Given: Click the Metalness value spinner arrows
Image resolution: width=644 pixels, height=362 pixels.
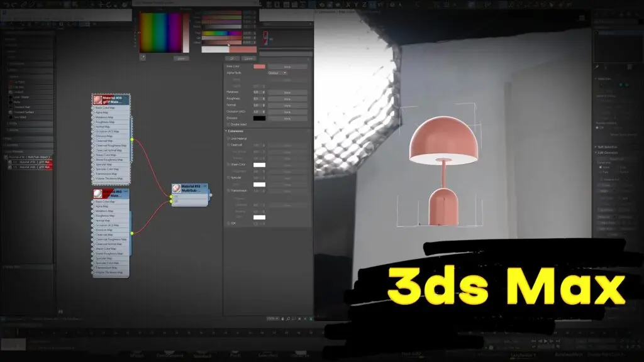Looking at the screenshot, I should pyautogui.click(x=264, y=92).
